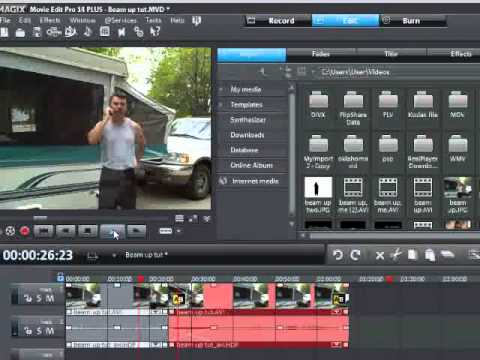Viewport: 480px width, 360px height.
Task: Click the rewind transport button
Action: point(66,231)
